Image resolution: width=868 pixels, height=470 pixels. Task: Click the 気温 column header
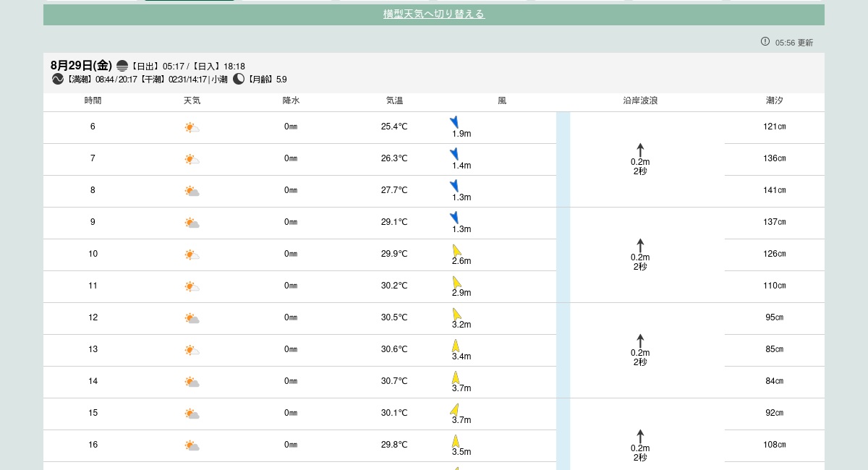394,101
